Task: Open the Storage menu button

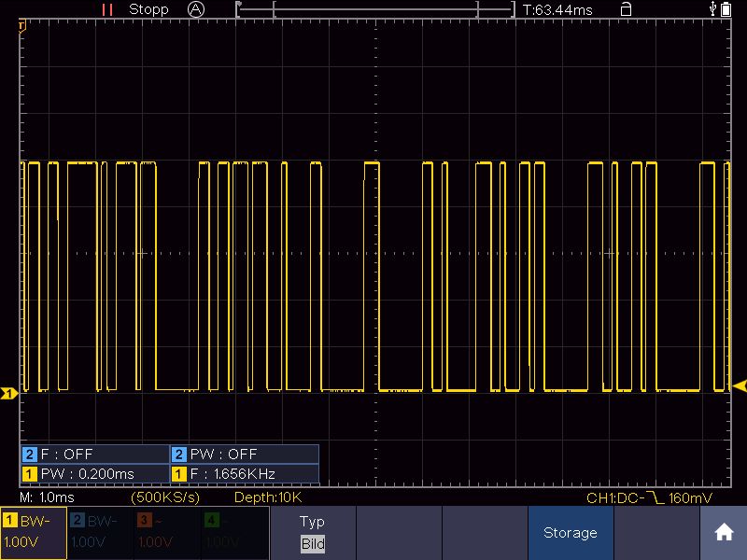Action: click(571, 532)
